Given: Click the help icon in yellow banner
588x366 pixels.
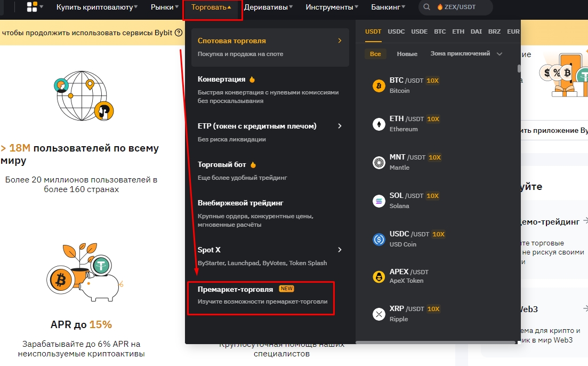Looking at the screenshot, I should point(179,33).
